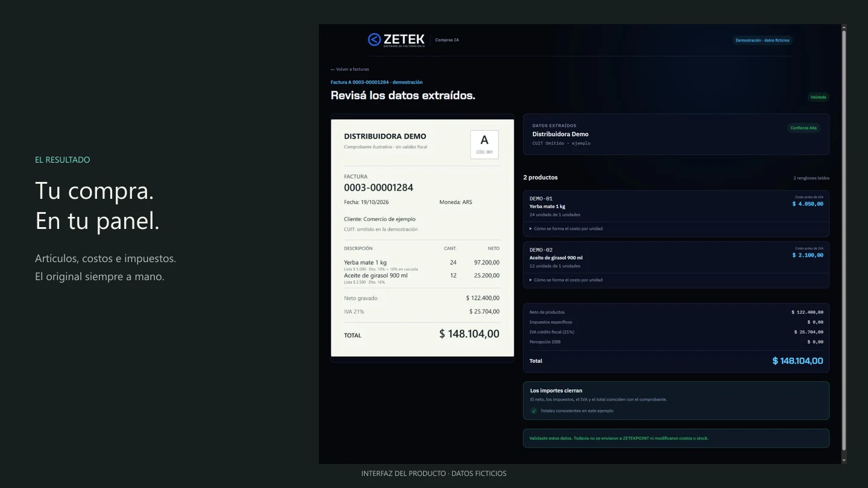The height and width of the screenshot is (488, 868).
Task: Open the Distribuidora Demo invoice preview image
Action: 422,237
